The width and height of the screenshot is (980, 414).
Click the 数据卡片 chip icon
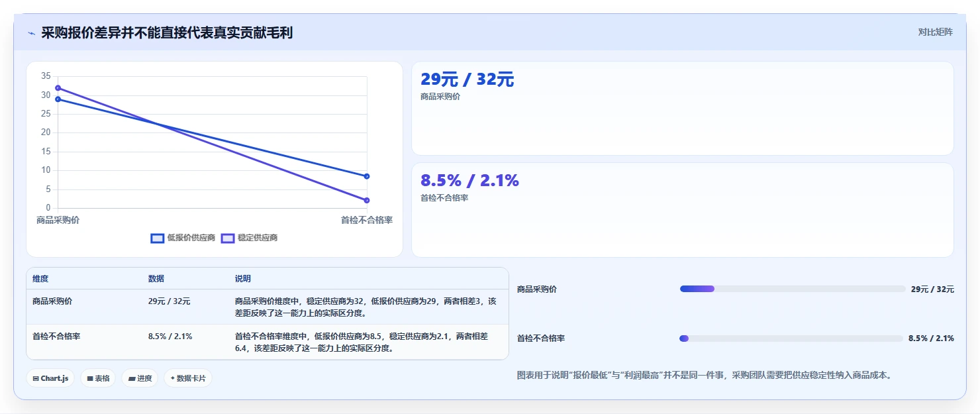[173, 379]
